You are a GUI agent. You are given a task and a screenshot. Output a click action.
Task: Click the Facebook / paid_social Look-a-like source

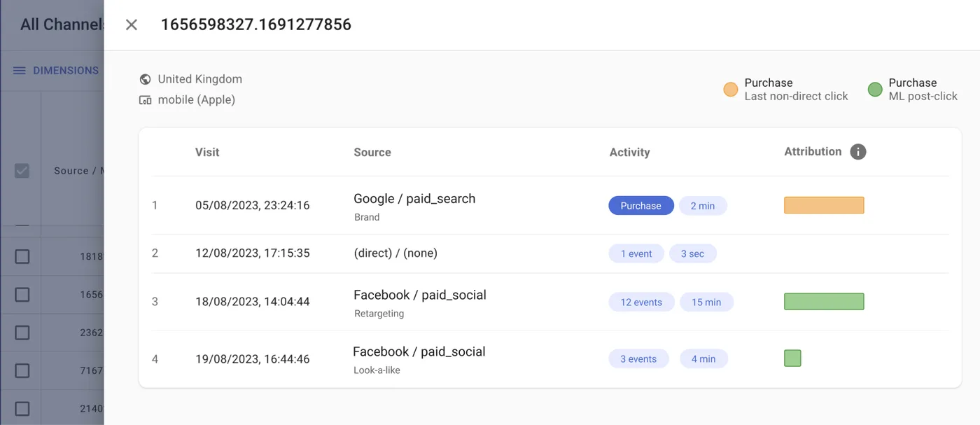click(419, 352)
